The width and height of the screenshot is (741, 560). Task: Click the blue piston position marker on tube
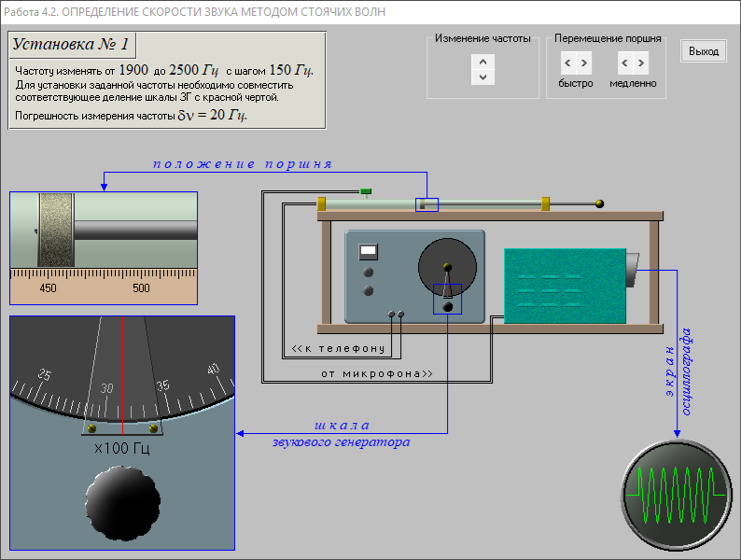pos(426,204)
